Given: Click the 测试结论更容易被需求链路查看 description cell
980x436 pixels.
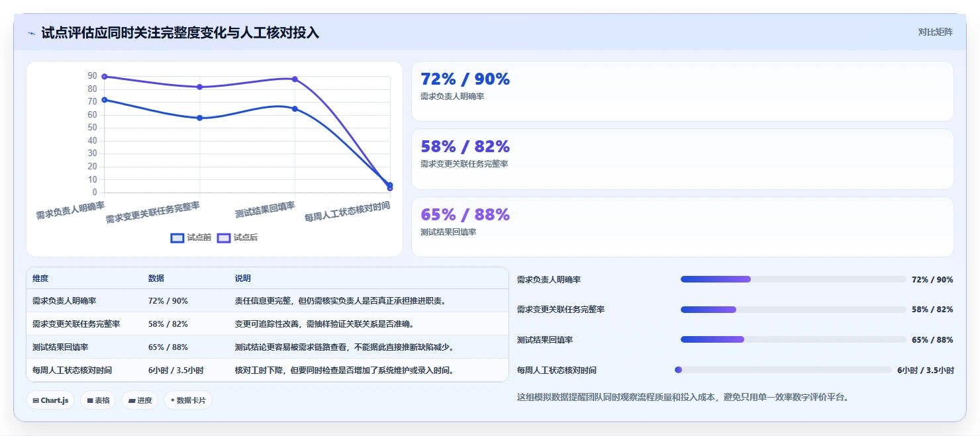Looking at the screenshot, I should click(x=346, y=347).
